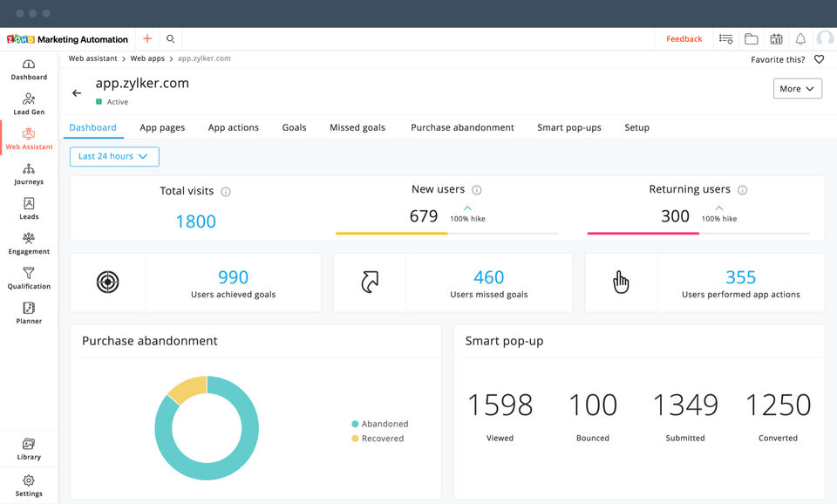Screen dimensions: 837x504
Task: Click the New users info icon
Action: [477, 190]
